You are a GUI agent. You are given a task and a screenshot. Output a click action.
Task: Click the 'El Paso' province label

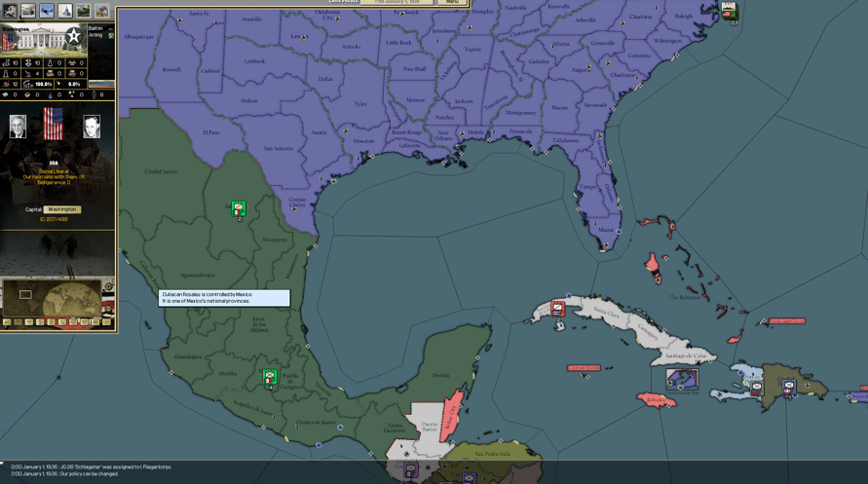click(x=210, y=132)
